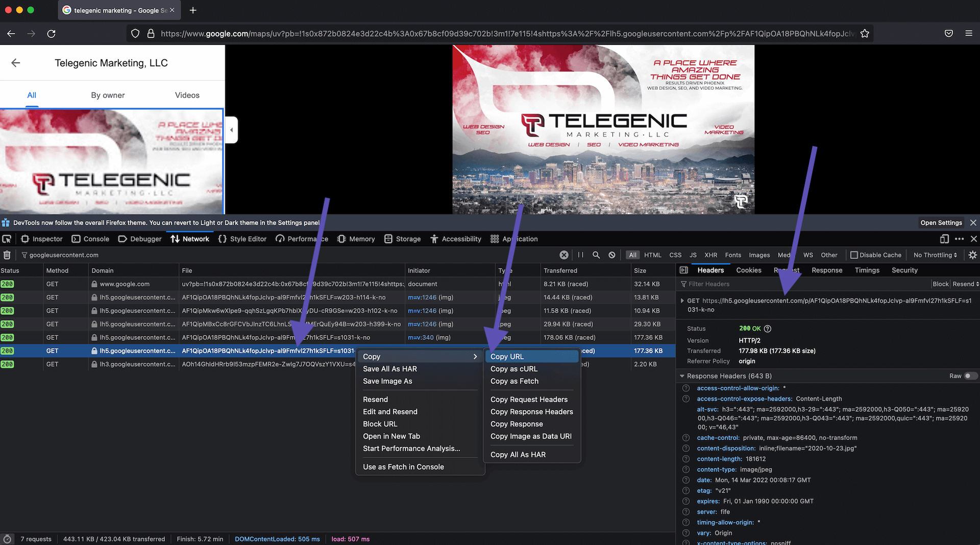The height and width of the screenshot is (545, 980).
Task: Collapse the Response Headers section
Action: [x=682, y=376]
